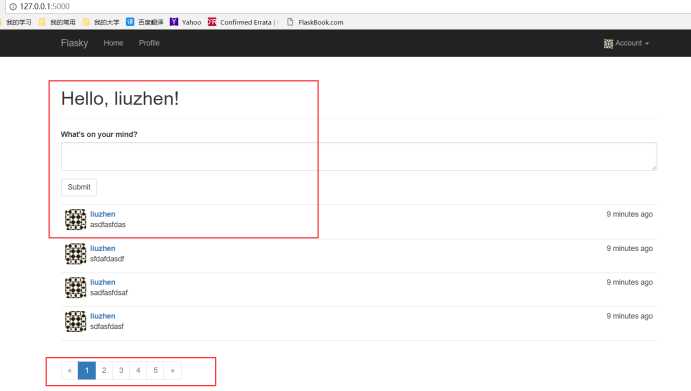The height and width of the screenshot is (391, 691).
Task: Click post text "sfdafdasdf"
Action: 107,259
